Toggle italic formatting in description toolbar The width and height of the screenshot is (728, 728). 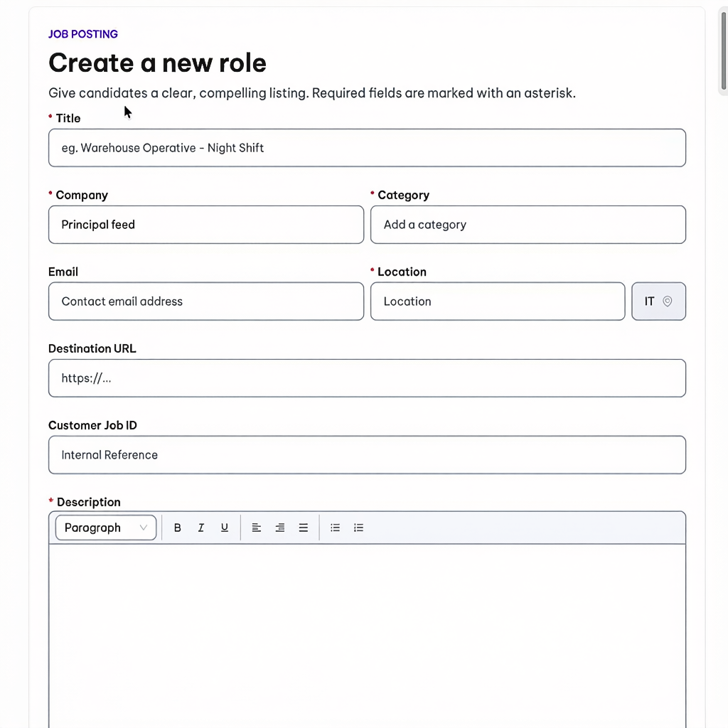[201, 528]
